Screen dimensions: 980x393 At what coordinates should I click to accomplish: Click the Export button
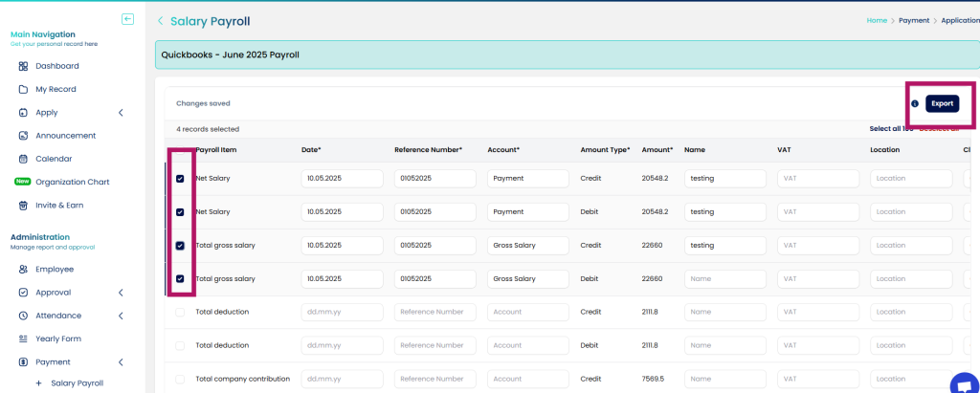click(942, 103)
